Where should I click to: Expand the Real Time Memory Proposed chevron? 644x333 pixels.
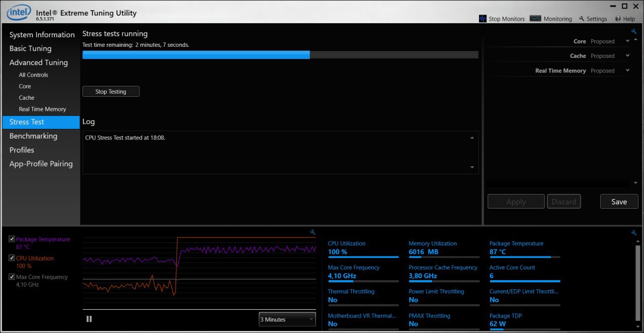[627, 71]
